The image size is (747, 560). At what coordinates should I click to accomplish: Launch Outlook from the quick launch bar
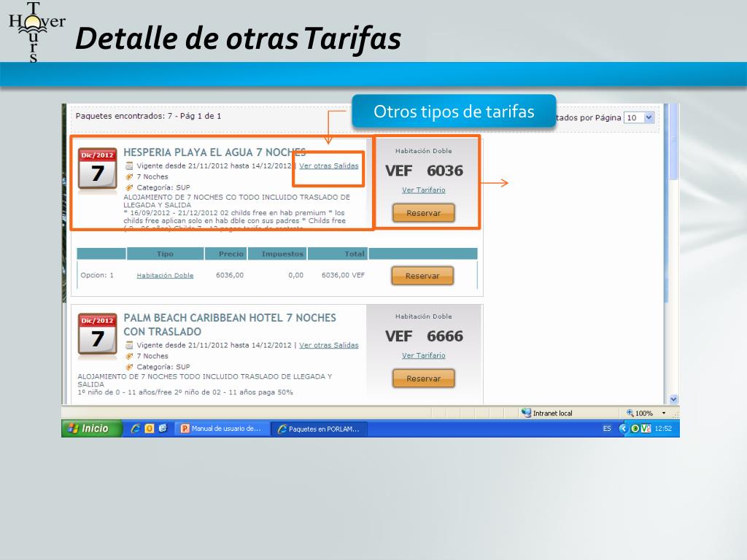point(149,429)
